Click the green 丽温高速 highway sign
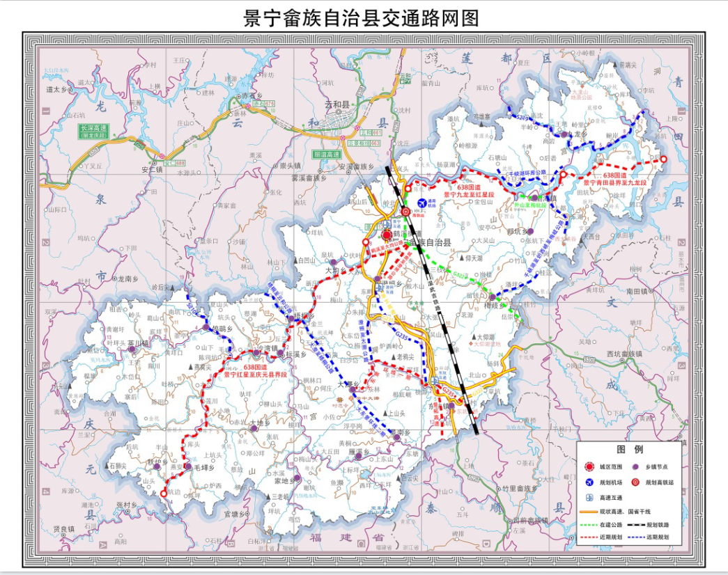The image size is (728, 575). click(327, 155)
